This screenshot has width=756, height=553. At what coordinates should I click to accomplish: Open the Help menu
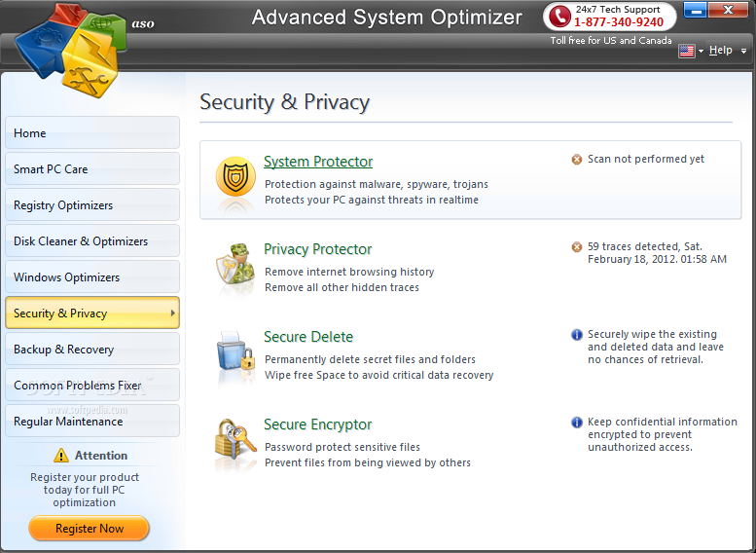coord(720,51)
